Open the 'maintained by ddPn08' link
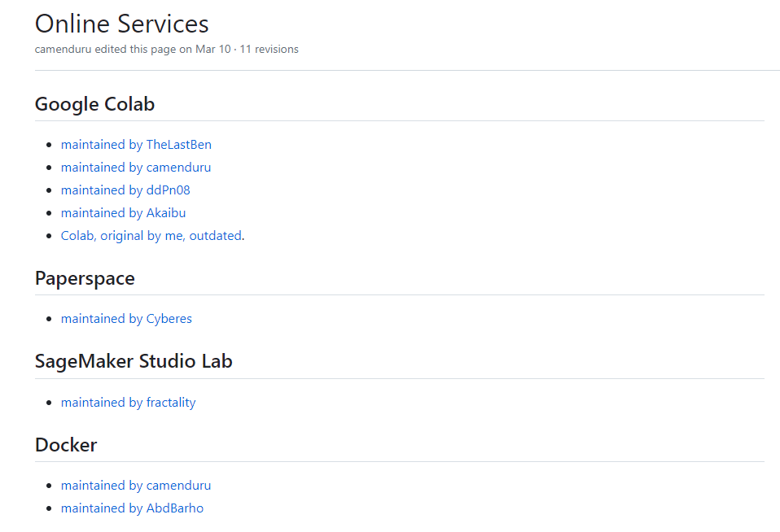Screen dimensions: 780x532 pyautogui.click(x=125, y=190)
